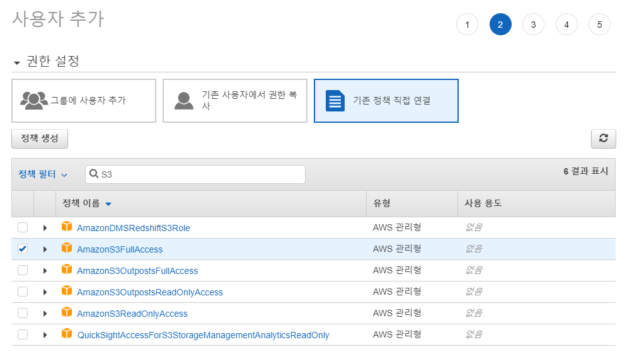The width and height of the screenshot is (632, 364).
Task: Collapse the 권한 설정 section
Action: 17,62
